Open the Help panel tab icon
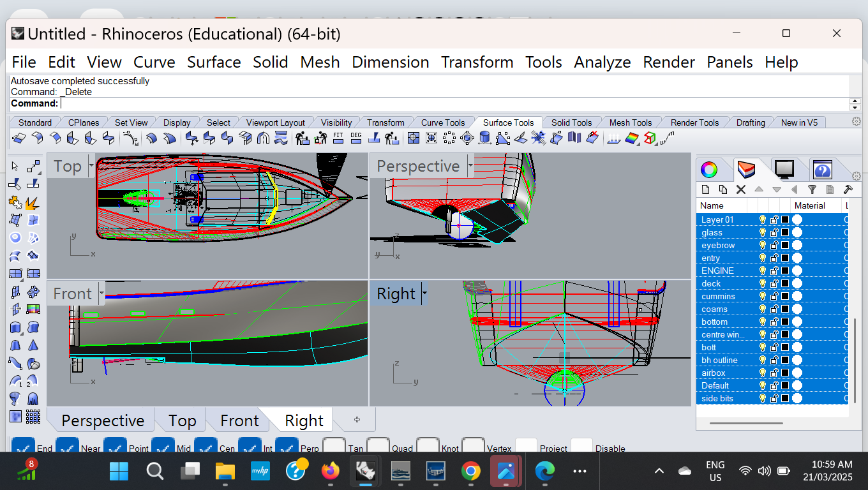The height and width of the screenshot is (490, 868). tap(822, 170)
